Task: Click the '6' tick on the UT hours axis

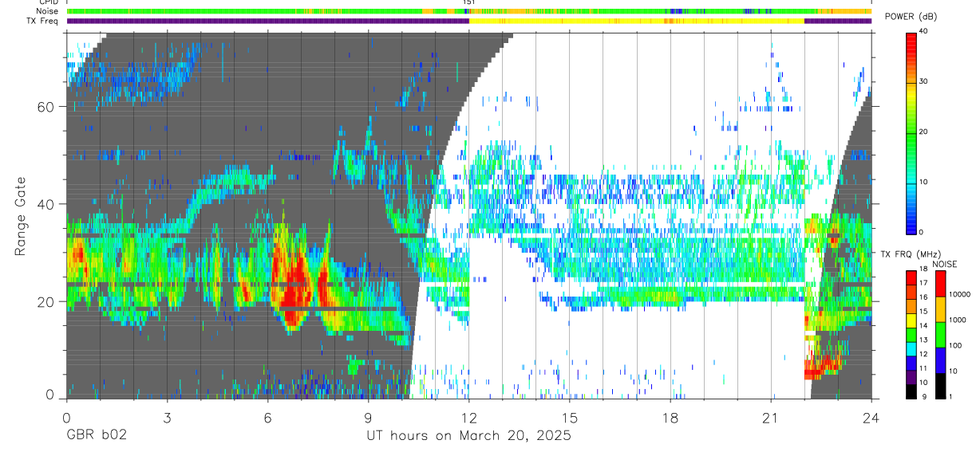Action: pos(267,418)
